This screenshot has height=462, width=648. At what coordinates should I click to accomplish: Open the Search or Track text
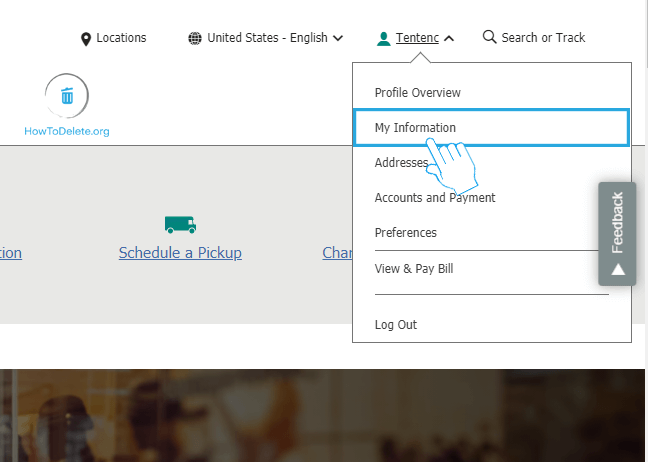543,38
